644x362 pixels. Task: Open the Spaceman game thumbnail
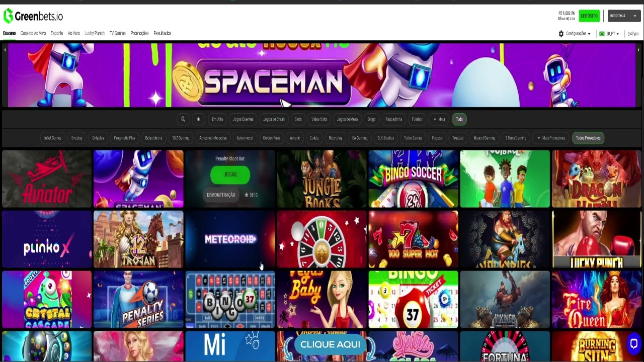(x=138, y=179)
